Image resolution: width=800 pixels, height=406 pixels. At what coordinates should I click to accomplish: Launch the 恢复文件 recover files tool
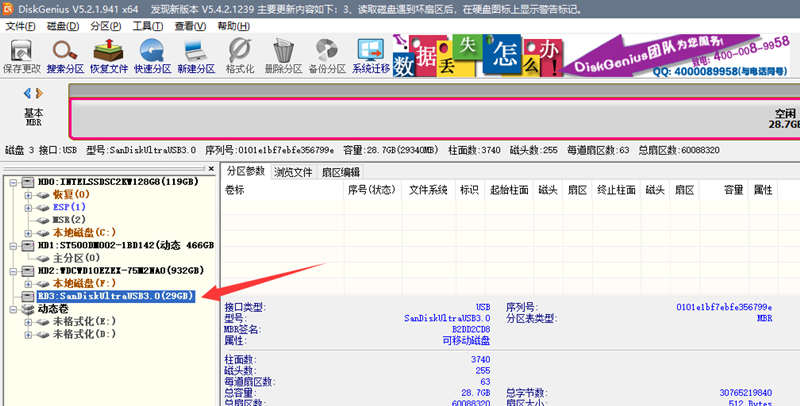tap(109, 56)
